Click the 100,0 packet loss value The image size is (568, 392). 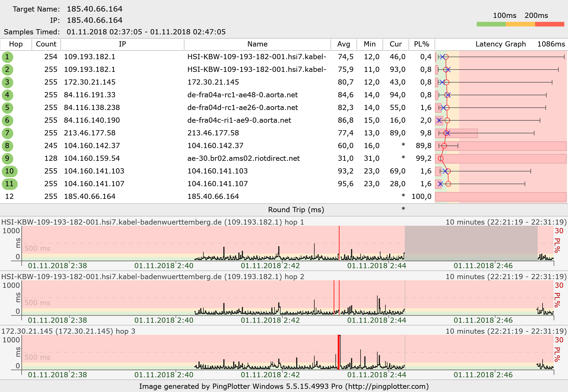click(422, 197)
